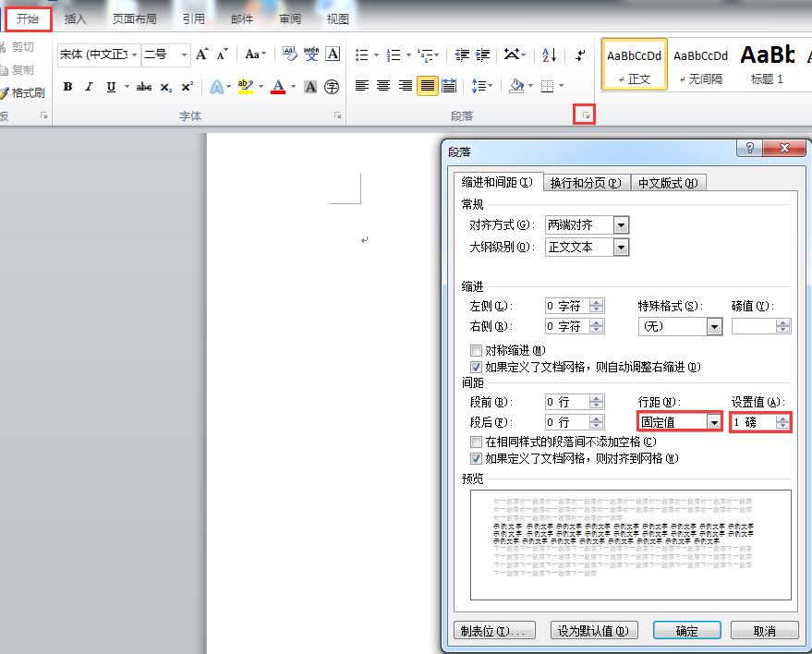
Task: Toggle italic formatting
Action: point(89,87)
